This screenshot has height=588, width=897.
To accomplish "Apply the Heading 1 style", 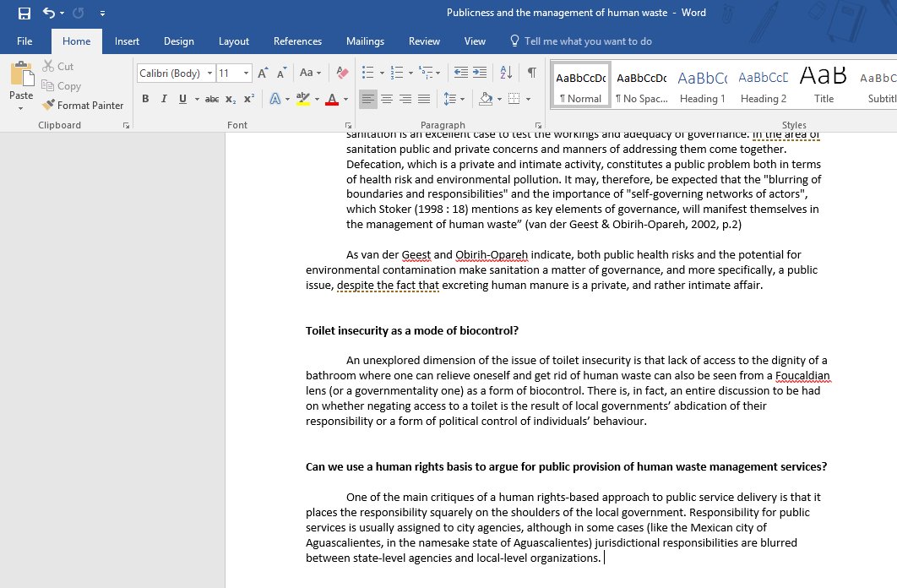I will (703, 85).
